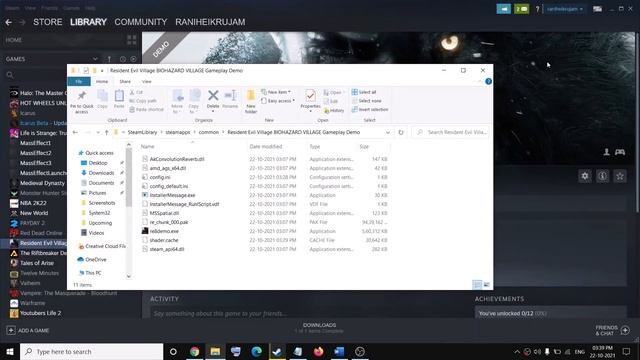640x360 pixels.
Task: Open Steam game info icon
Action: (602, 176)
